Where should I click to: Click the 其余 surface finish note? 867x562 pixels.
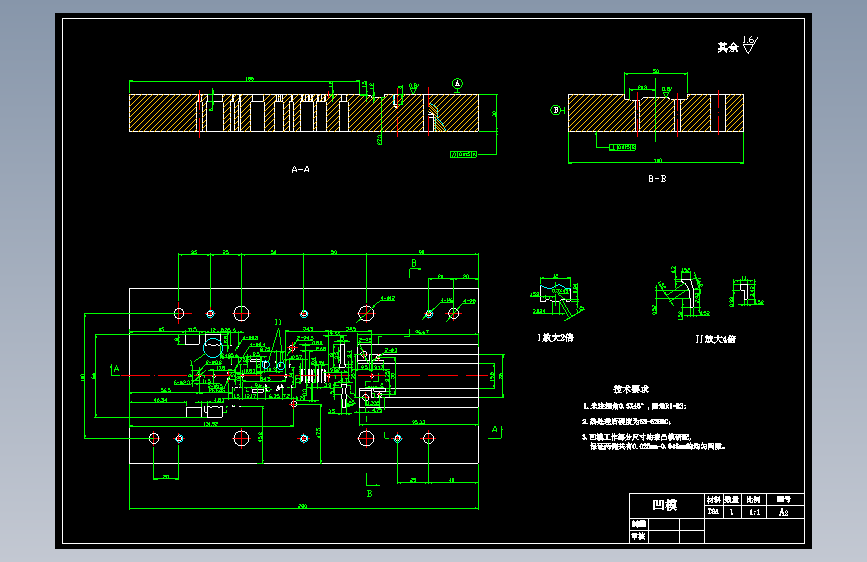tap(728, 48)
